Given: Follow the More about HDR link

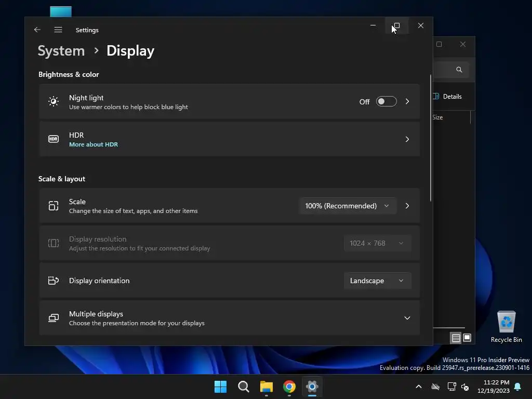Looking at the screenshot, I should point(94,144).
